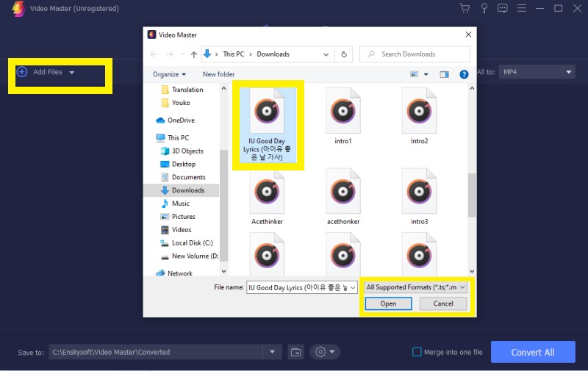Click This PC in the address bar
Image resolution: width=588 pixels, height=371 pixels.
click(233, 54)
